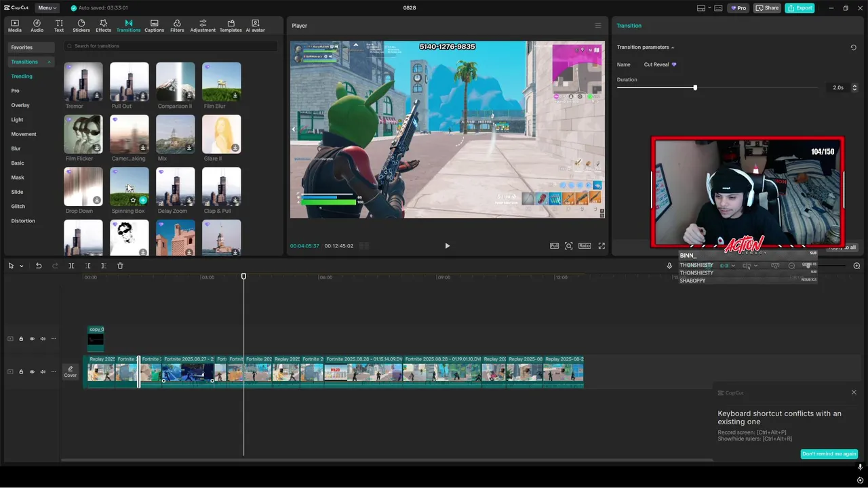Favorite the Spinning Box transition with star

coord(133,201)
